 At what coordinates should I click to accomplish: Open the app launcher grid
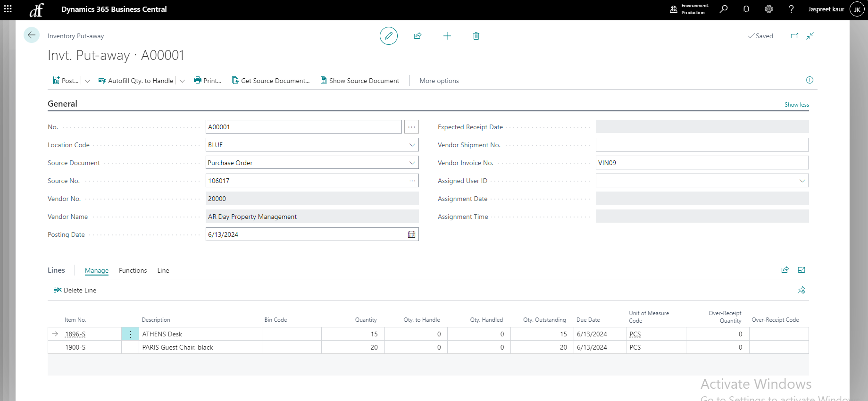click(x=8, y=9)
